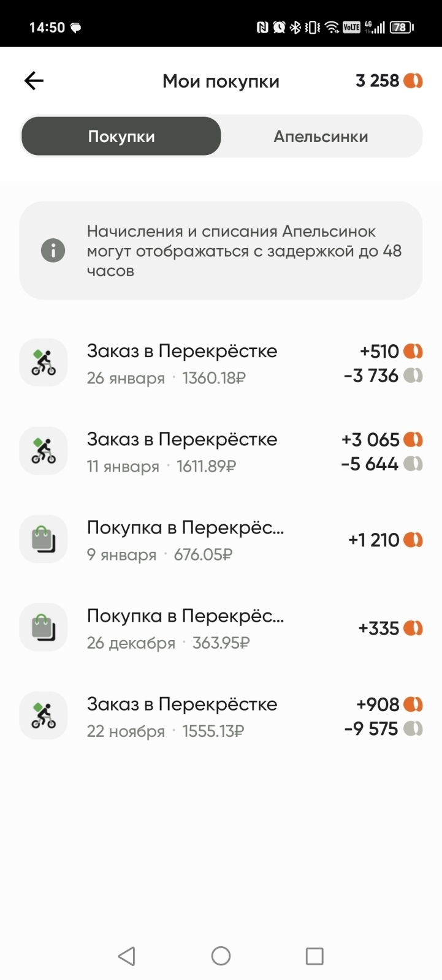
Task: Tap the info icon in the notice
Action: click(x=53, y=251)
